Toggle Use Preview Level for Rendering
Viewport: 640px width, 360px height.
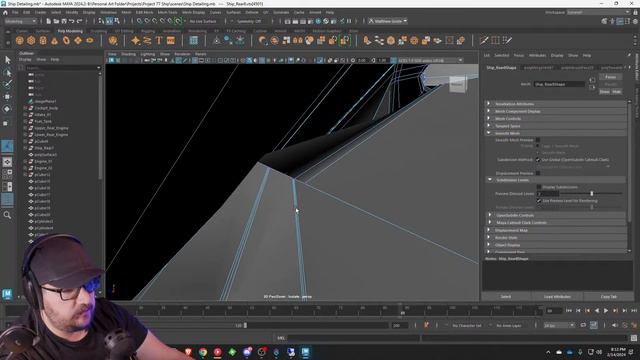pos(539,201)
